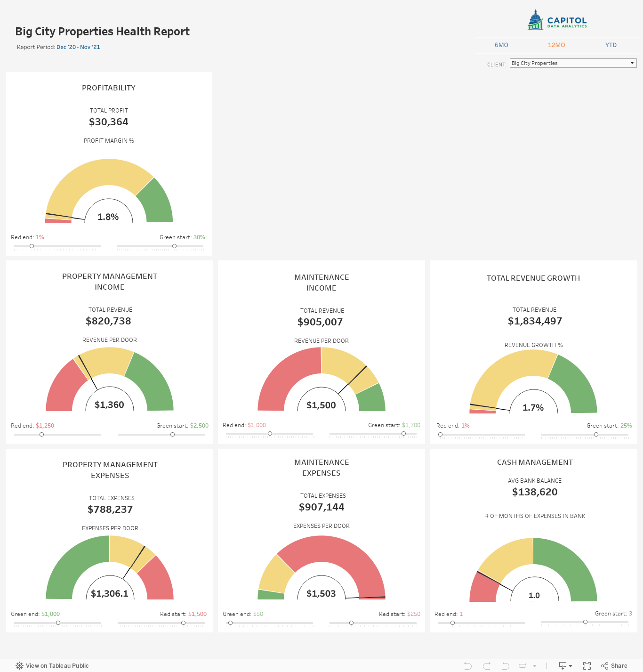Adjust Maintenance Income Green start $1,700 slider

click(x=403, y=433)
